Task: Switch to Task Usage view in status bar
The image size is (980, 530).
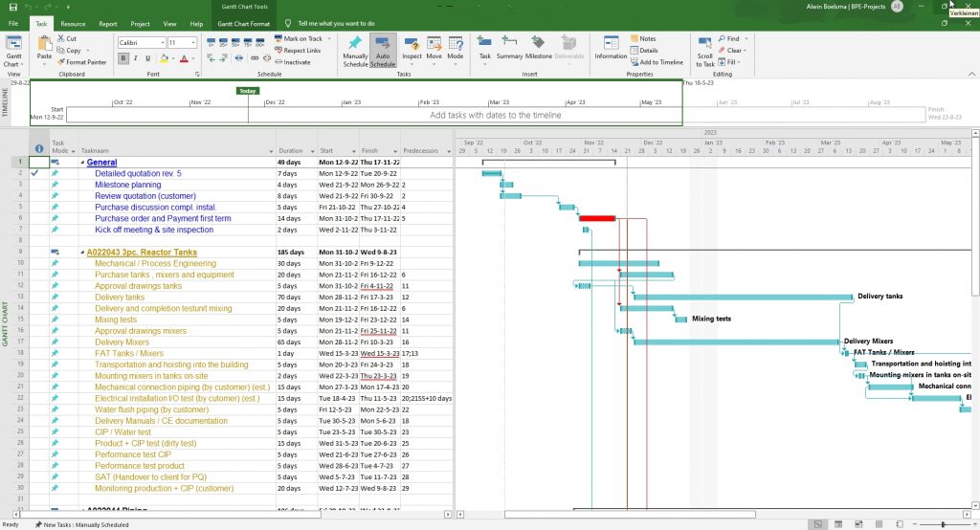Action: (x=838, y=524)
